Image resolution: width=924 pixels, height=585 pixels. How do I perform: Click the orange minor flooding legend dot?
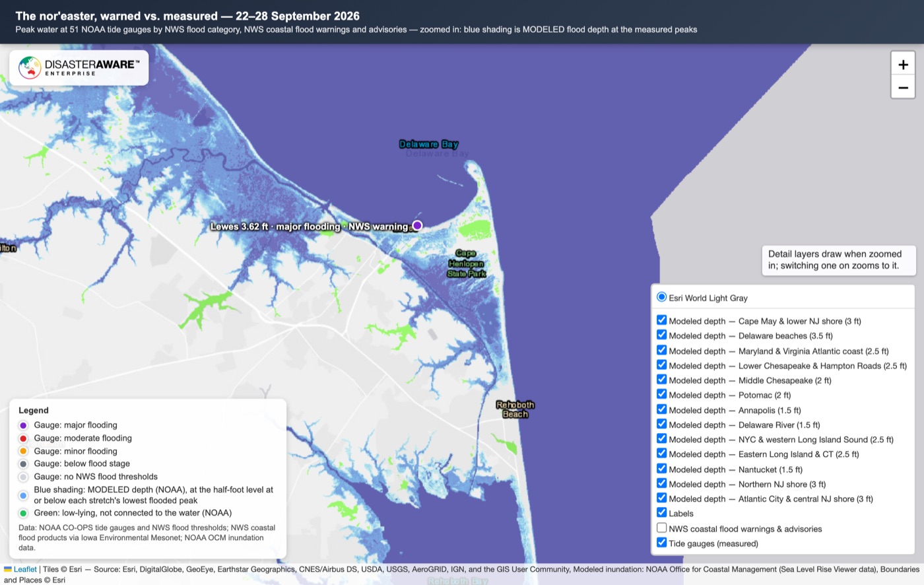click(x=23, y=451)
